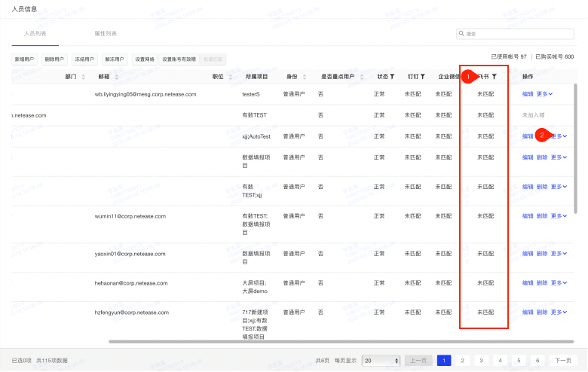Image resolution: width=588 pixels, height=372 pixels.
Task: Click the 钉钉 column filter icon
Action: pos(423,77)
